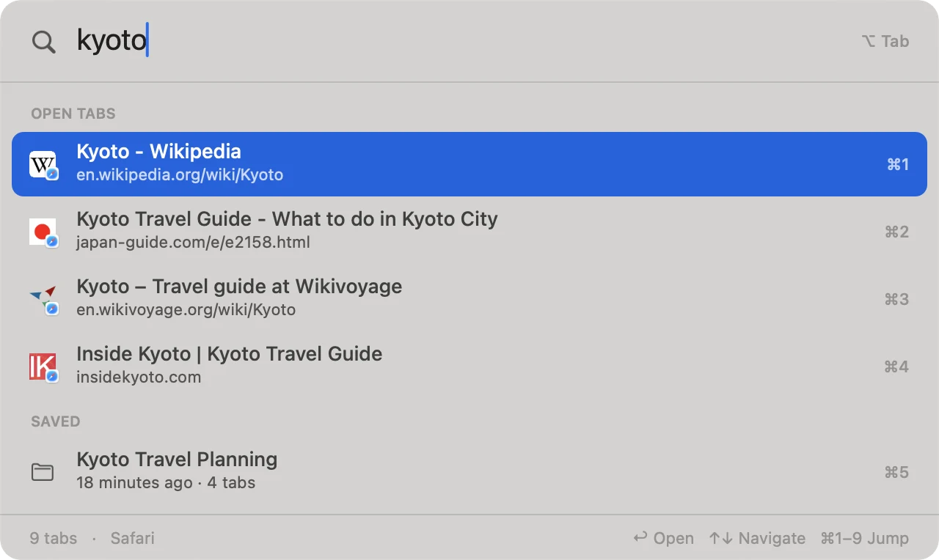Click the Safari label in the footer

[133, 538]
